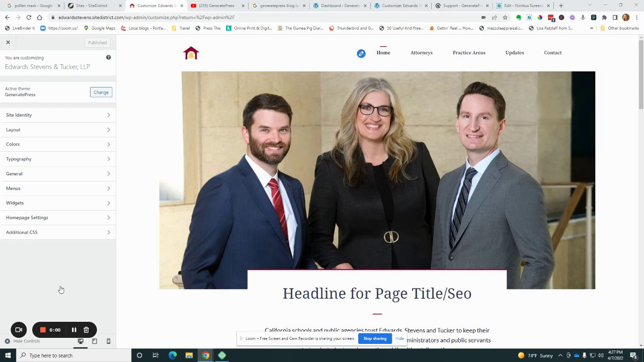This screenshot has height=362, width=644.
Task: Open File Explorer from the taskbar
Action: tap(189, 355)
